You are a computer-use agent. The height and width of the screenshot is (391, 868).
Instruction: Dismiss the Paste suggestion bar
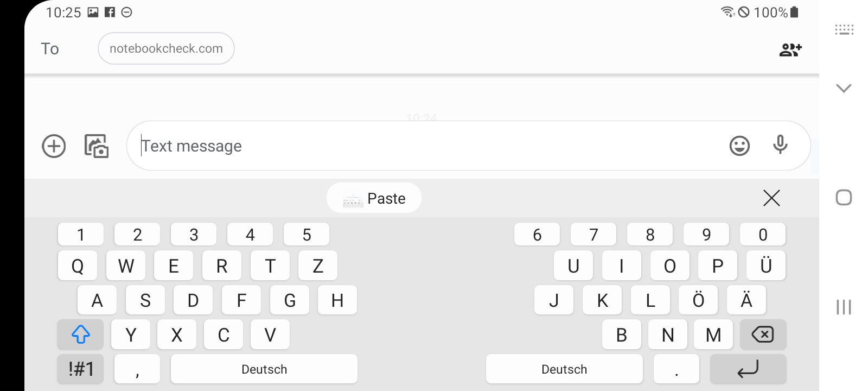(x=771, y=198)
